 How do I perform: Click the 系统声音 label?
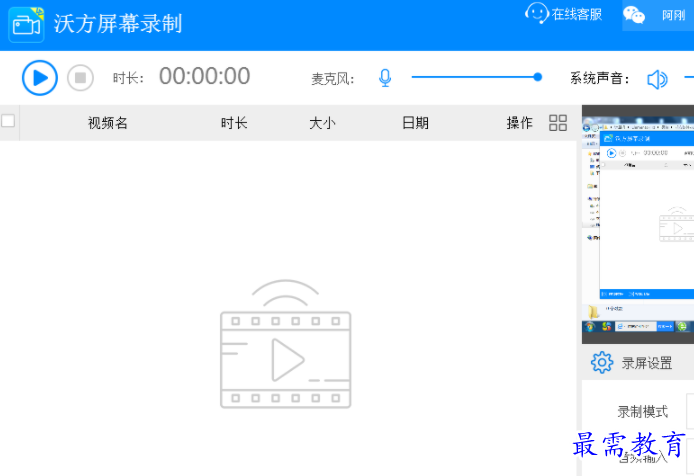coord(599,78)
